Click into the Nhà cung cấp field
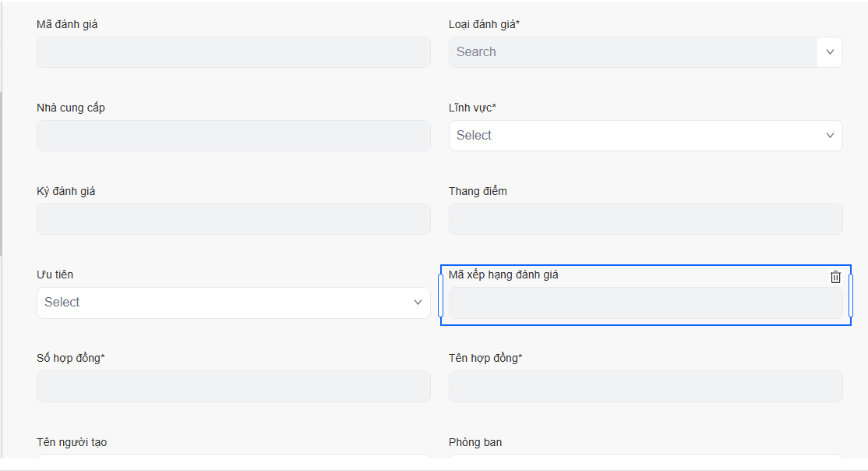The image size is (868, 471). pyautogui.click(x=233, y=136)
